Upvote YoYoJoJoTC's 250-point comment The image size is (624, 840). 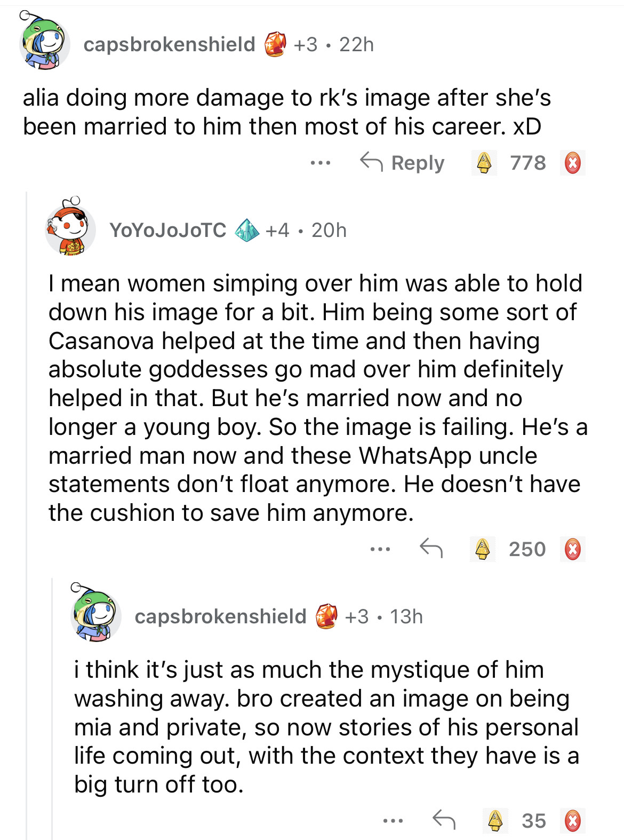pos(483,549)
